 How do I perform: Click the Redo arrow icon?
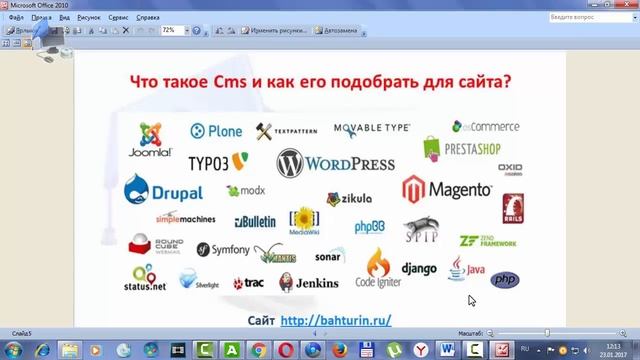(151, 31)
